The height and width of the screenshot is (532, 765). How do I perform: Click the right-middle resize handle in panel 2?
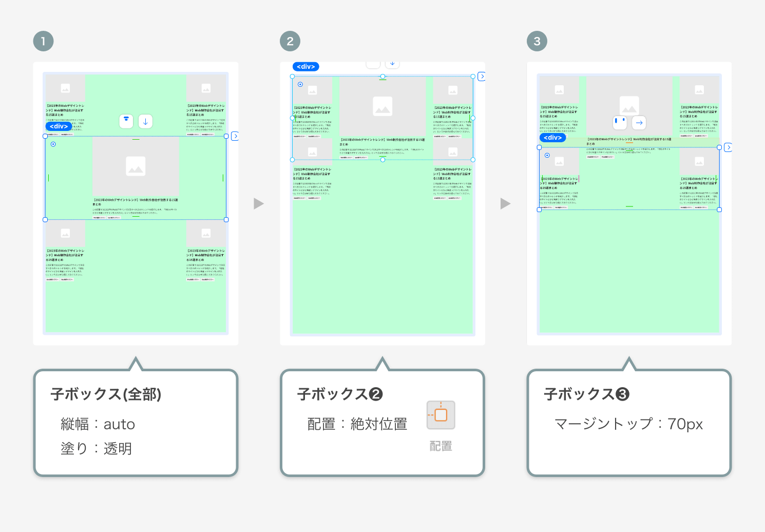(473, 118)
